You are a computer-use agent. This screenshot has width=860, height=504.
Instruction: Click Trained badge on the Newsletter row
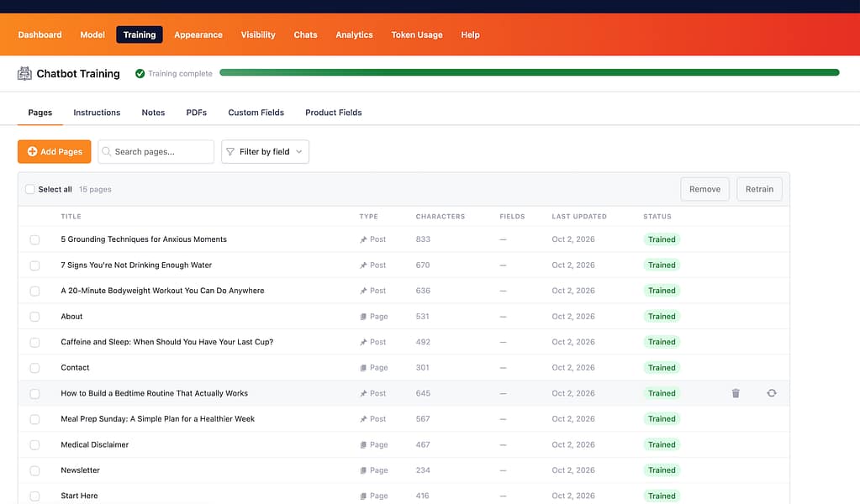(x=662, y=470)
